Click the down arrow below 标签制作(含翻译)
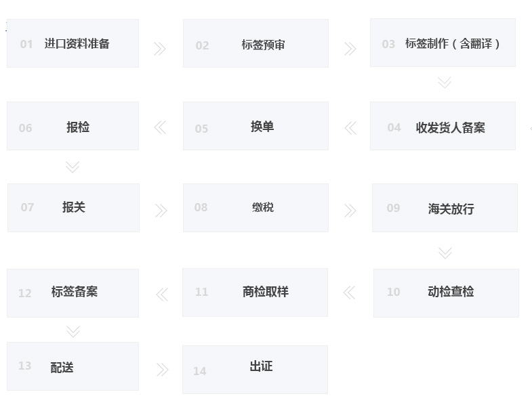The image size is (532, 413). click(445, 83)
